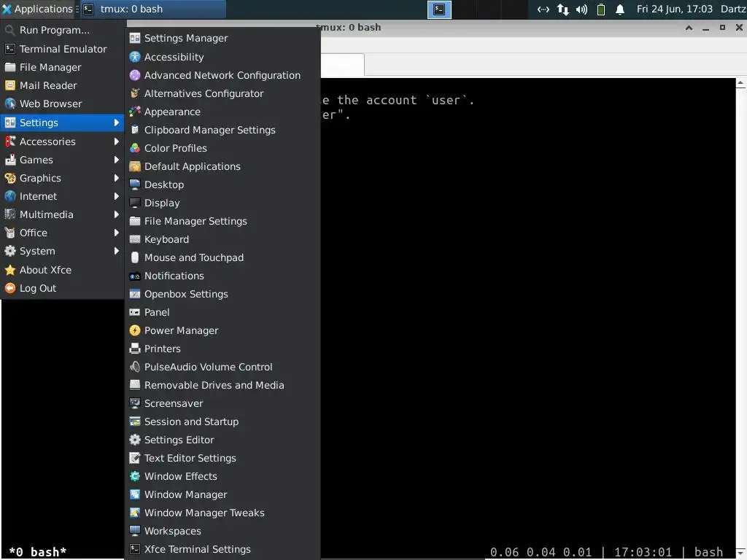Open File Manager from the applications menu
747x560 pixels.
pos(63,67)
